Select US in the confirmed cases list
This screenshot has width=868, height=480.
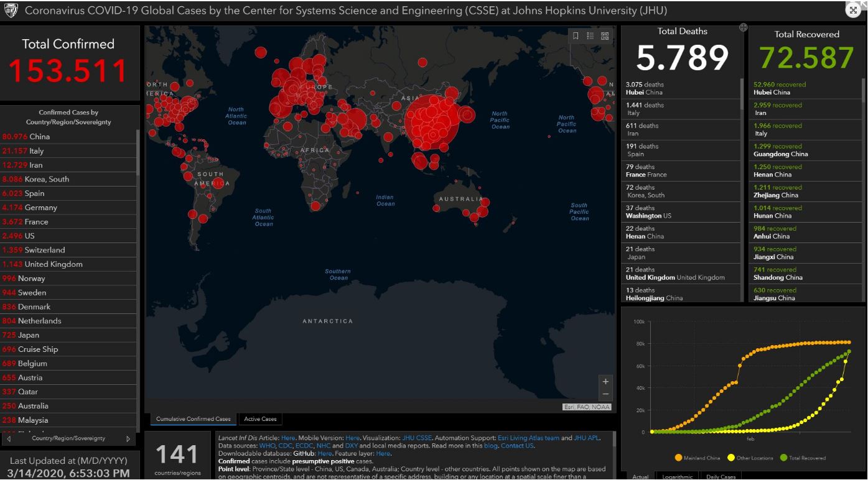pos(68,236)
